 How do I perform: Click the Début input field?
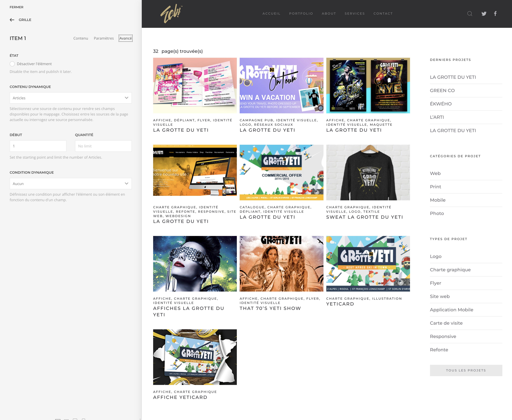pos(38,146)
